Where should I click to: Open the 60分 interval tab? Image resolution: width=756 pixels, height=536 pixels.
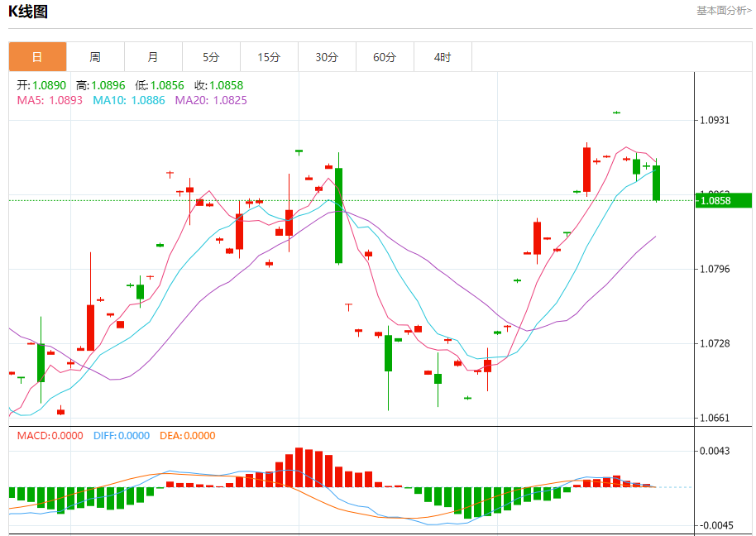pyautogui.click(x=385, y=57)
